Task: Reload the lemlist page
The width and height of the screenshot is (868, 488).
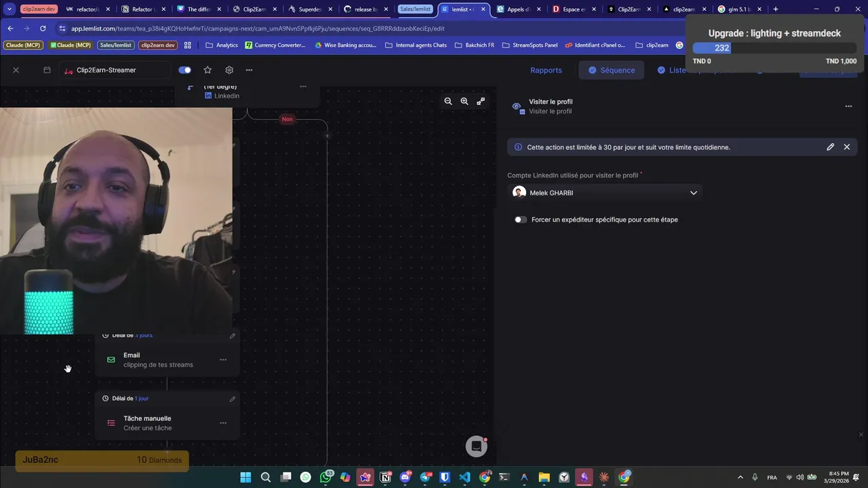Action: tap(43, 28)
